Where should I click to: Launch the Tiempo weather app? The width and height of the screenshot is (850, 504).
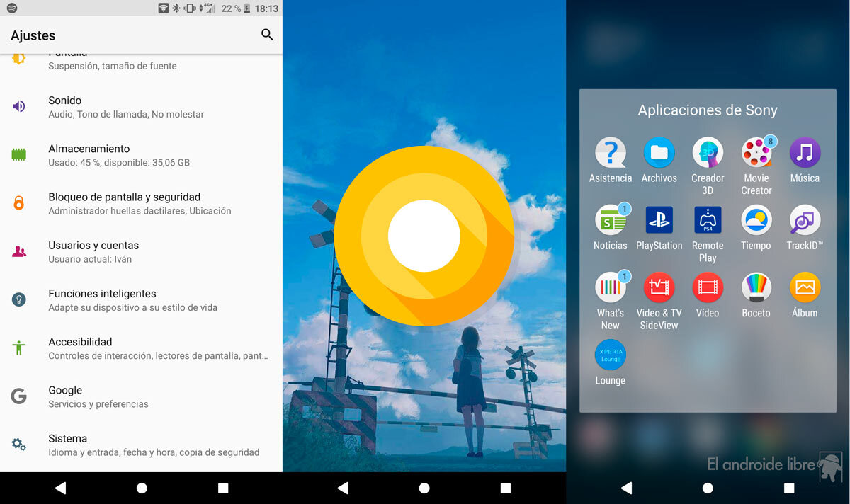(756, 220)
